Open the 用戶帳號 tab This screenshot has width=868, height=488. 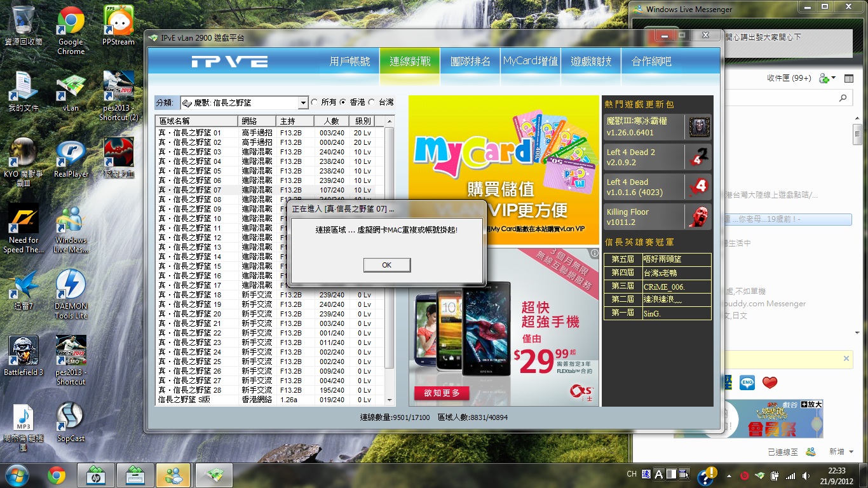click(349, 62)
